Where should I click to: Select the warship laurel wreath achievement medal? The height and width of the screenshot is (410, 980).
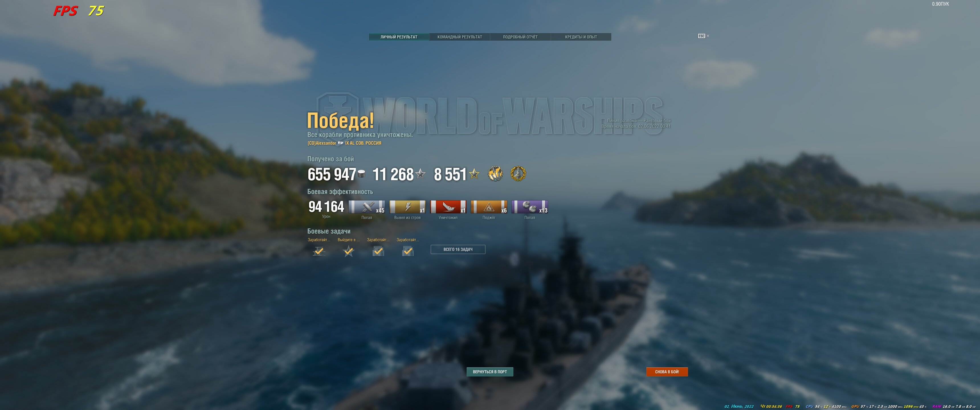tap(518, 174)
